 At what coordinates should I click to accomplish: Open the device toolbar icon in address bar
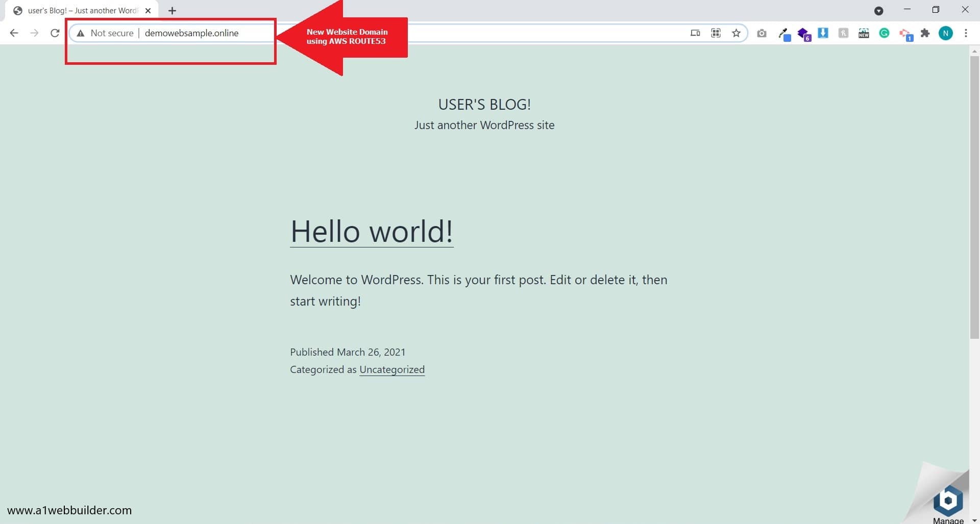(695, 33)
